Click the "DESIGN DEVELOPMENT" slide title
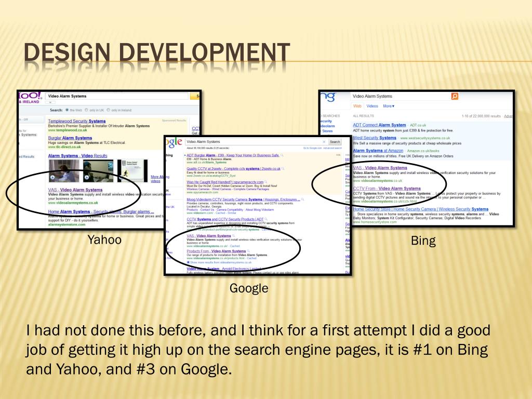This screenshot has height=399, width=532. point(157,52)
